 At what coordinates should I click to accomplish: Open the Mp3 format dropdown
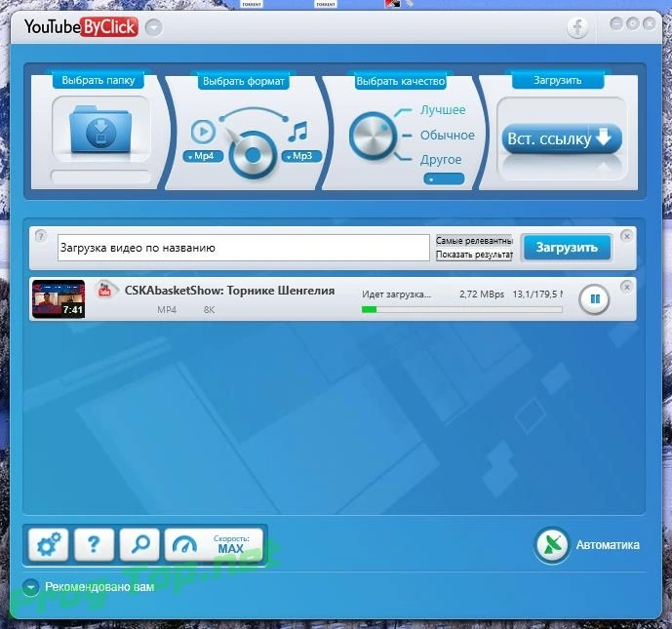pyautogui.click(x=301, y=156)
